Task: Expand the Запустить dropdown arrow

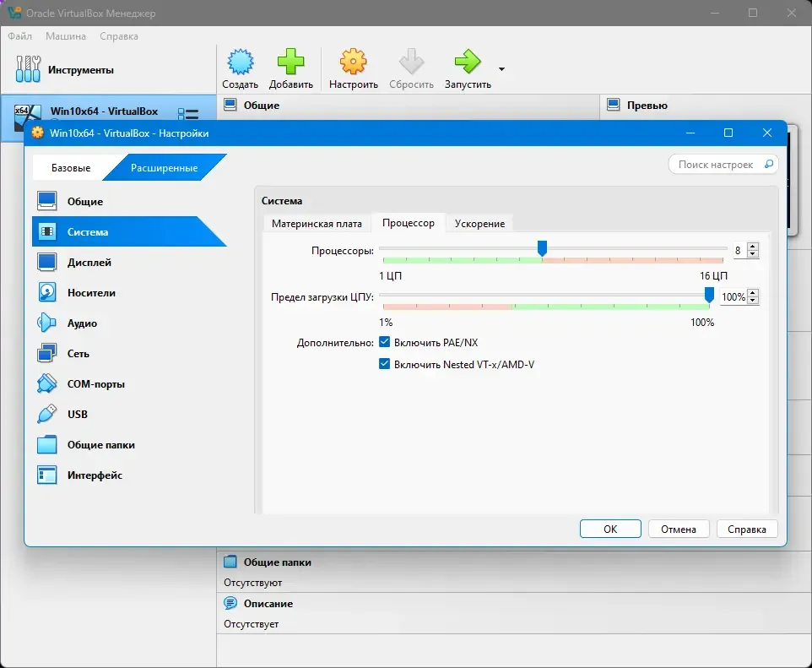Action: pyautogui.click(x=501, y=69)
